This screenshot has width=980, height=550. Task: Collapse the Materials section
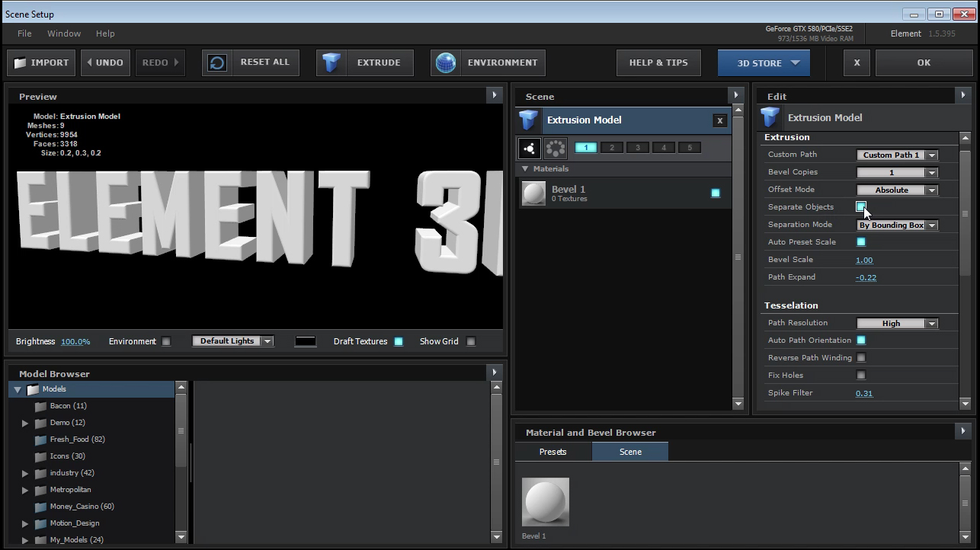[524, 169]
